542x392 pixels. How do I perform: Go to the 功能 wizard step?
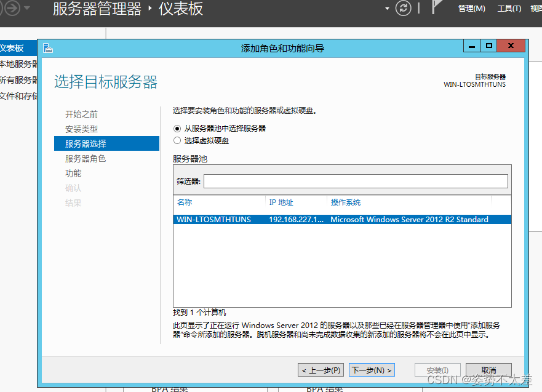73,173
